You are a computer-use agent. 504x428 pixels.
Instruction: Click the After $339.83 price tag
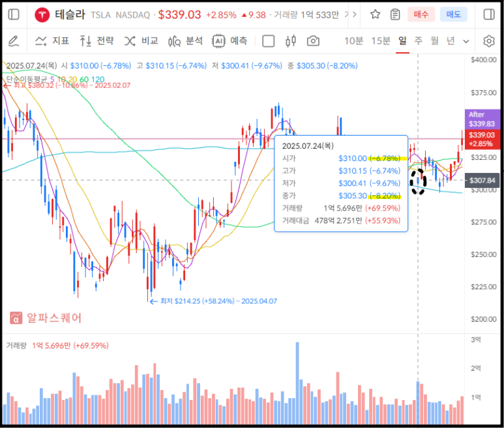click(482, 119)
